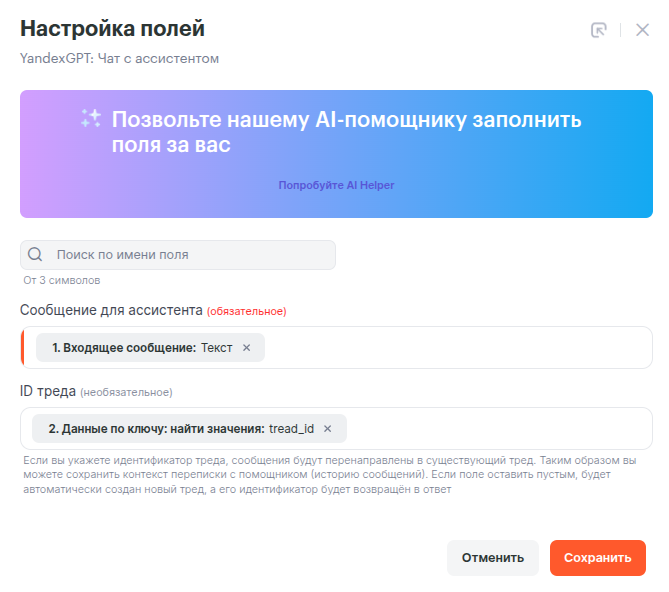The width and height of the screenshot is (669, 592).
Task: Click the От 3 символов hint text
Action: point(62,280)
